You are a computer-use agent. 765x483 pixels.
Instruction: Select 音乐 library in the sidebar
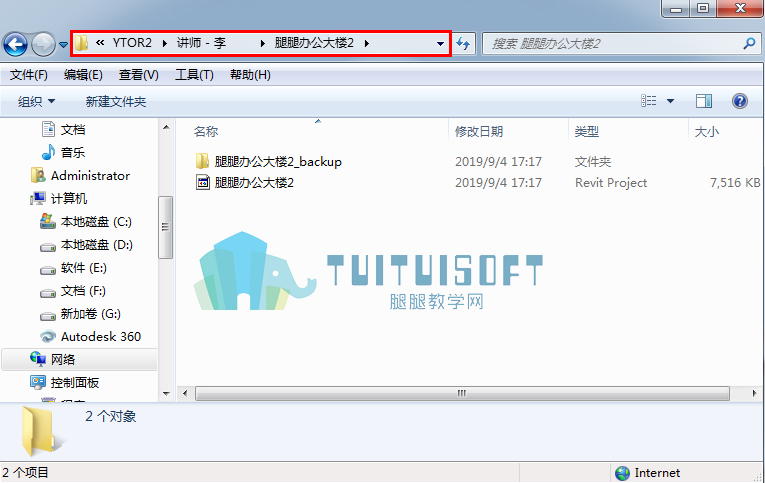point(73,152)
